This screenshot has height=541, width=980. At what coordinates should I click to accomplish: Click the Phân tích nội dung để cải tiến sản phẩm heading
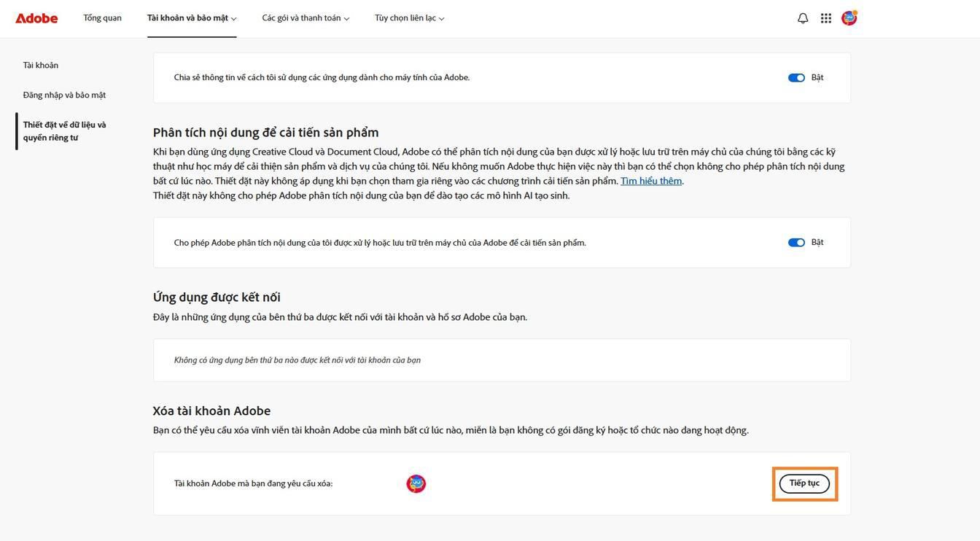point(266,132)
